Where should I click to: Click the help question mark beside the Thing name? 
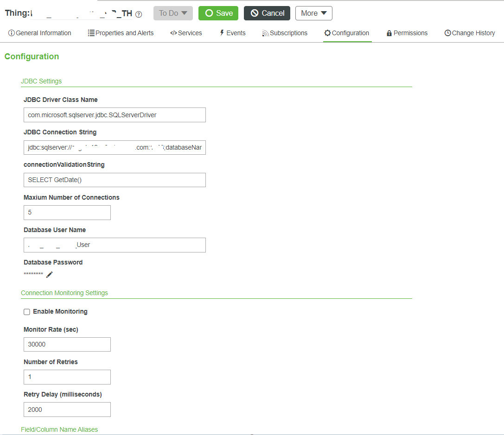(x=138, y=14)
